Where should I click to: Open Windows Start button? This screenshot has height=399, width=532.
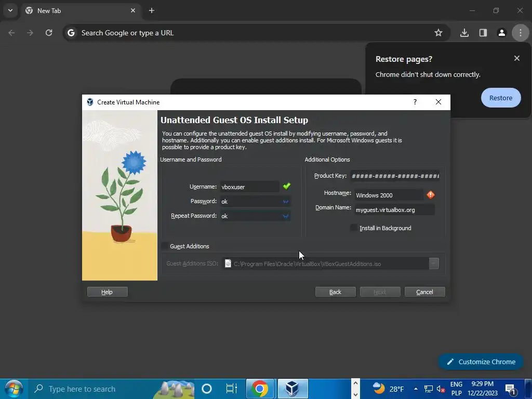click(14, 389)
